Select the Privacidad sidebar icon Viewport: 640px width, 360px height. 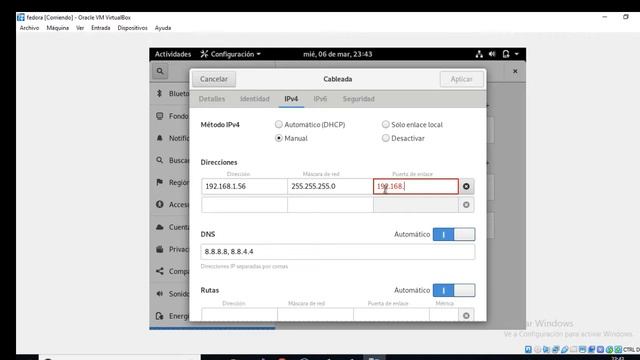coord(160,249)
